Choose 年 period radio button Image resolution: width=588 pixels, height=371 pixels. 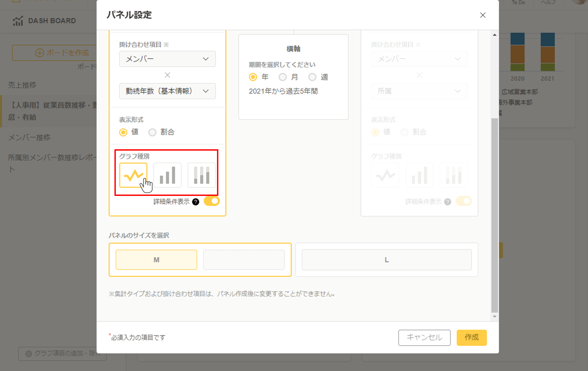pyautogui.click(x=253, y=77)
